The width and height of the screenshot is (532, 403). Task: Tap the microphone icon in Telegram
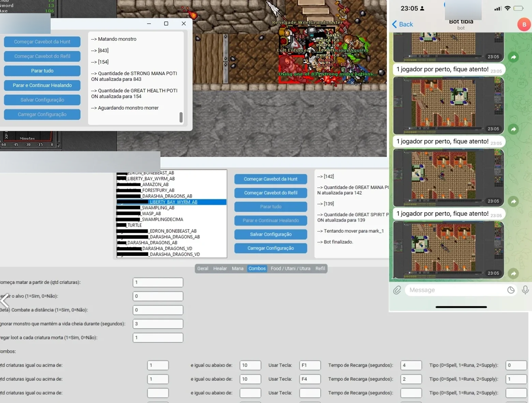pyautogui.click(x=525, y=290)
